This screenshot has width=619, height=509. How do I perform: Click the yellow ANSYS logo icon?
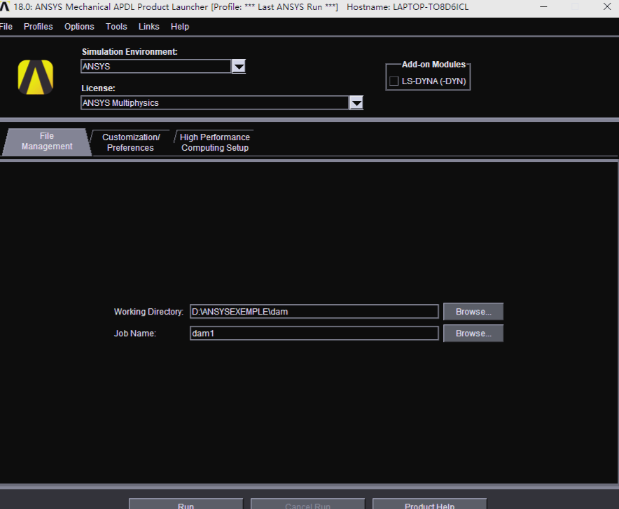click(35, 77)
